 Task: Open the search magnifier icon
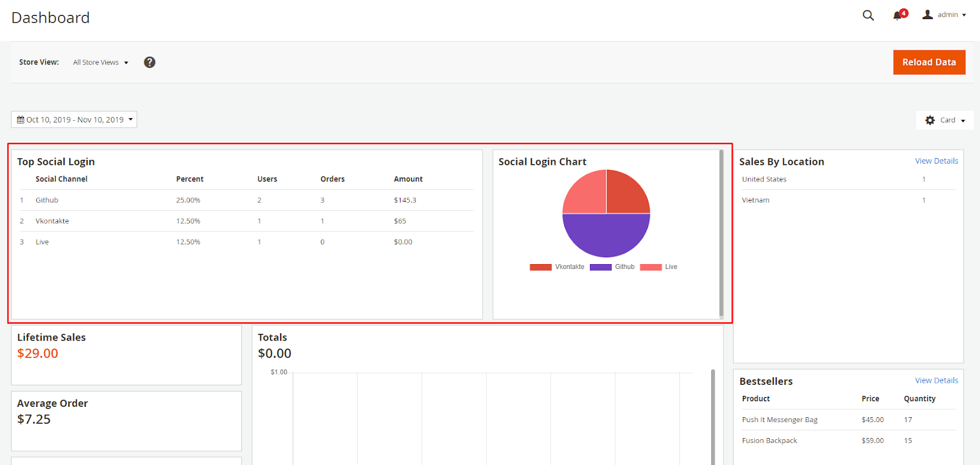pos(868,15)
